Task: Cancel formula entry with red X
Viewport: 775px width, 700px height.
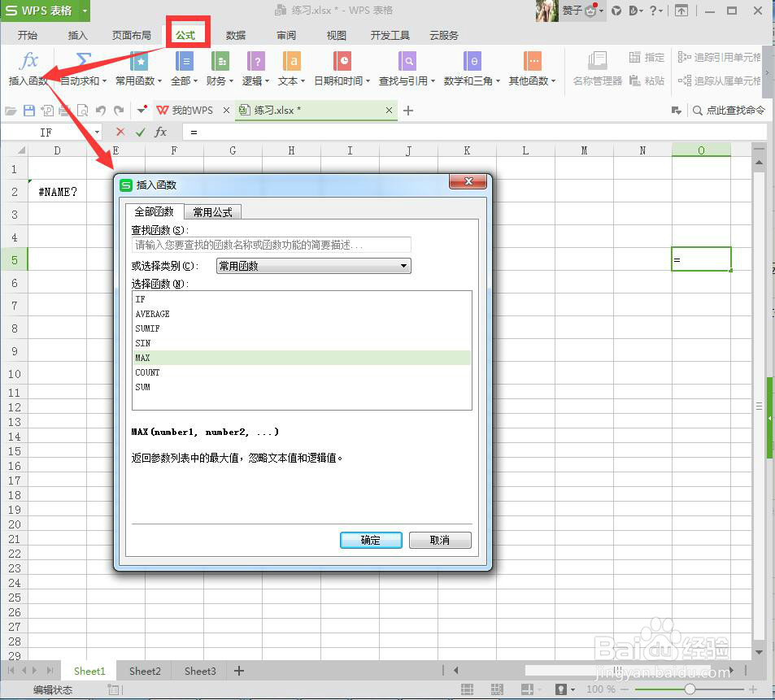Action: (120, 132)
